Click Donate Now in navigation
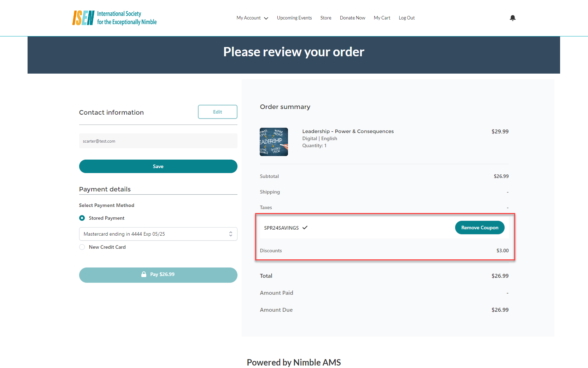588x368 pixels. 352,18
